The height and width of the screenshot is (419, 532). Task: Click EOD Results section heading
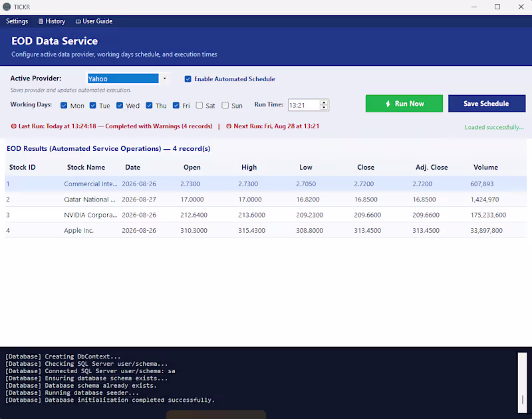tap(108, 149)
